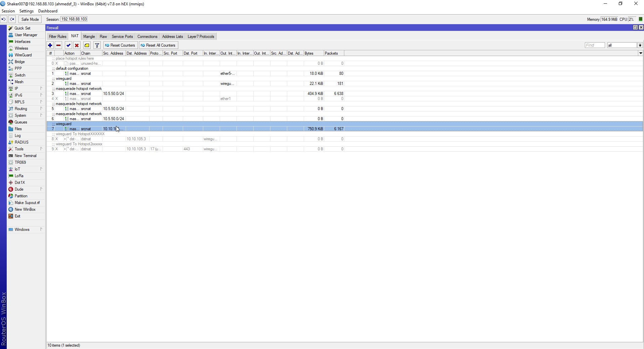Switch to Service Ports tab
Viewport: 644px width, 349px height.
[x=122, y=37]
